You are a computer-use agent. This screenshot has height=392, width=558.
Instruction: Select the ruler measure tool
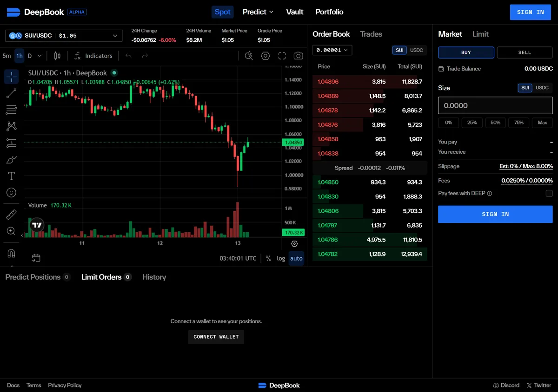point(11,215)
